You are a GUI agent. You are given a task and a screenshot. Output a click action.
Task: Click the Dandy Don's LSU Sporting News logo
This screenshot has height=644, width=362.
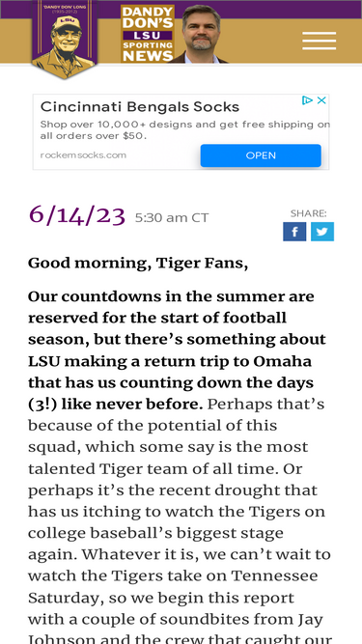[148, 34]
